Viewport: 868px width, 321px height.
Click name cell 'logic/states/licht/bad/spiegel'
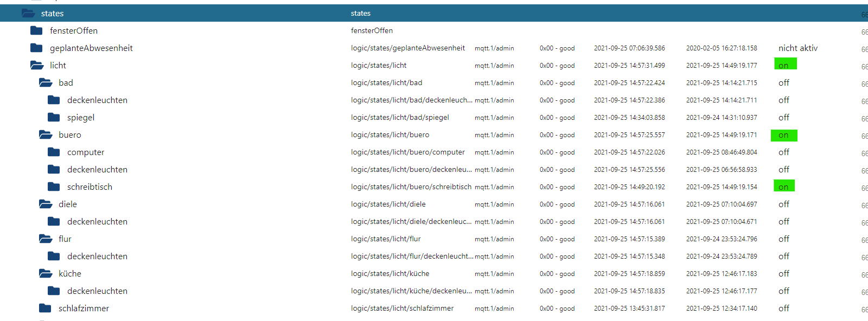pyautogui.click(x=400, y=118)
